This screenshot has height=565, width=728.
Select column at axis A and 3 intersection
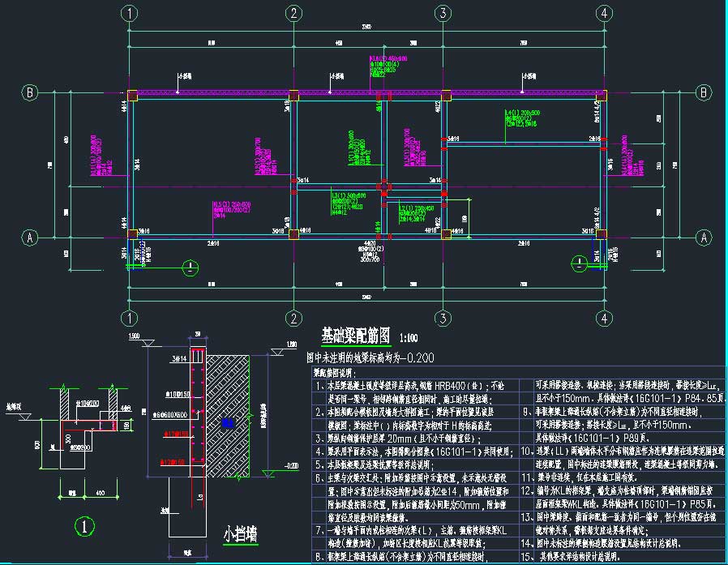(446, 234)
